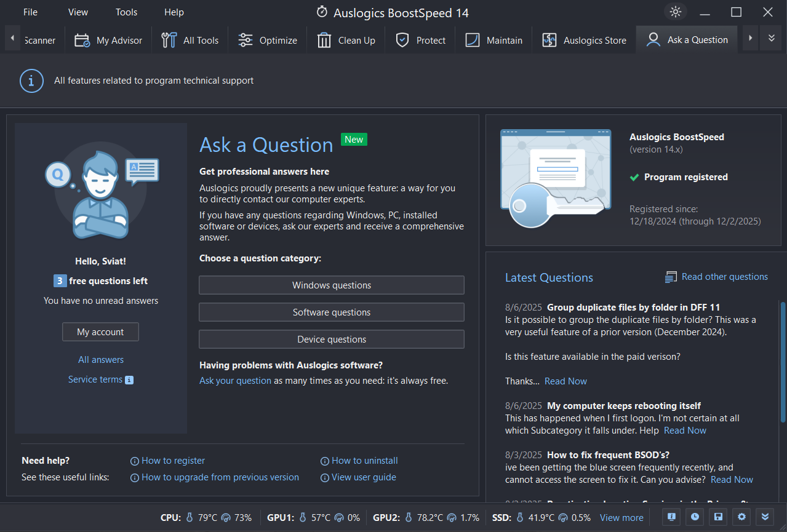The height and width of the screenshot is (532, 787).
Task: Click the Rescue Center save icon
Action: tap(718, 517)
